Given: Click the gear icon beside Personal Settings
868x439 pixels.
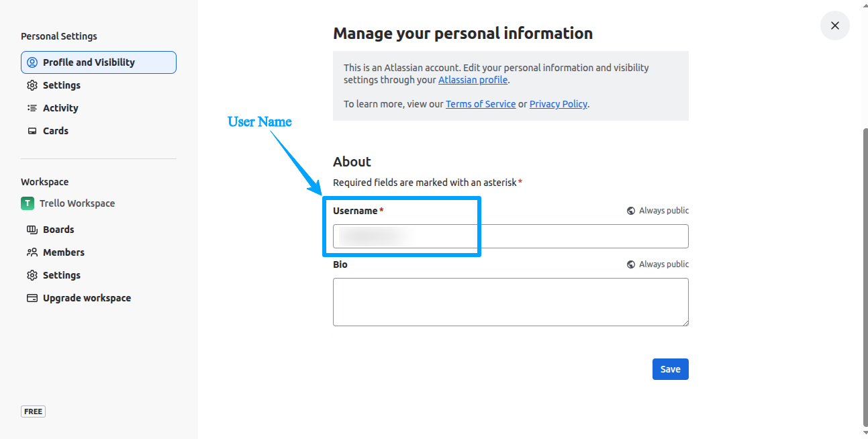Looking at the screenshot, I should click(32, 85).
